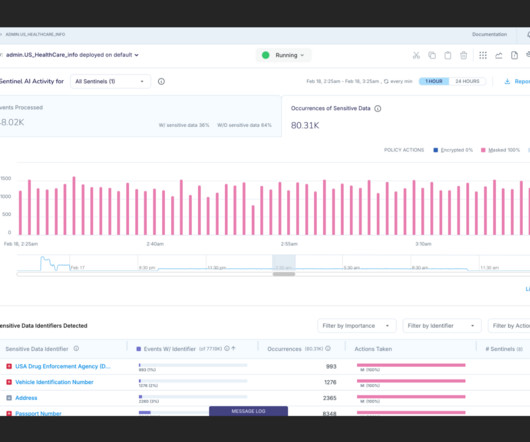This screenshot has height=442, width=530.
Task: Click occurrences value 2365
Action: coord(330,398)
